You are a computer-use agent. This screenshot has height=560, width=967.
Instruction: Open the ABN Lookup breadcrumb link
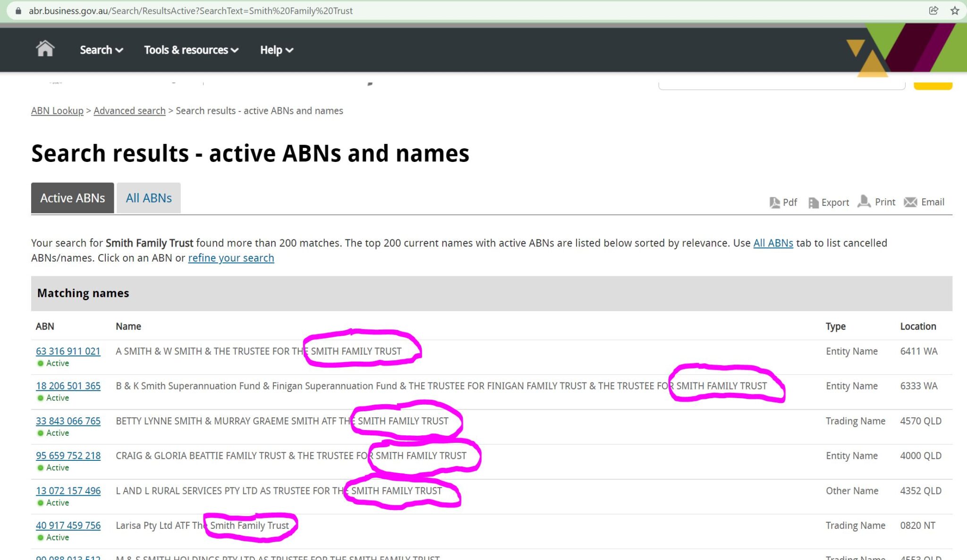pos(57,110)
